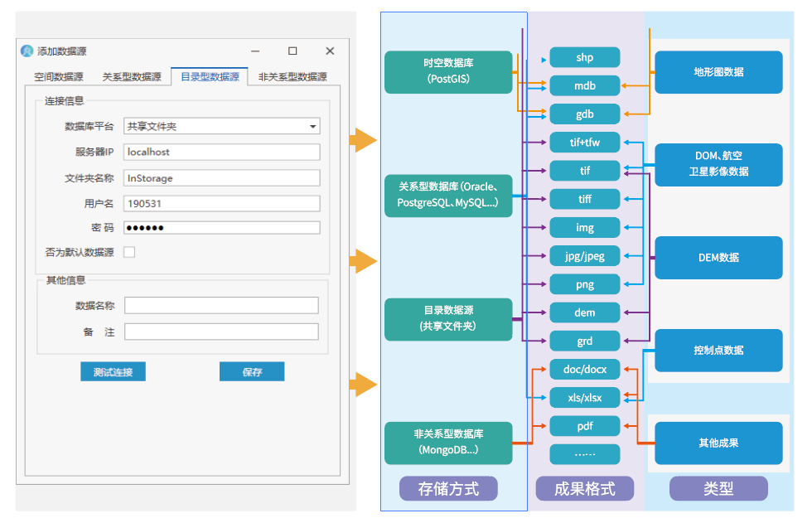Maximize the 添加数据源 dialog window
This screenshot has width=812, height=523.
click(x=292, y=51)
